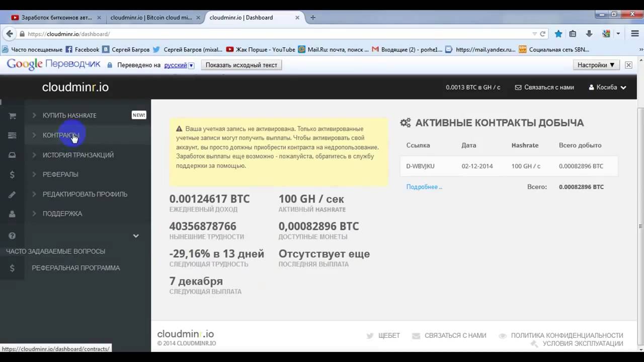This screenshot has height=362, width=644.
Task: Click the browser back arrow button
Action: click(9, 34)
